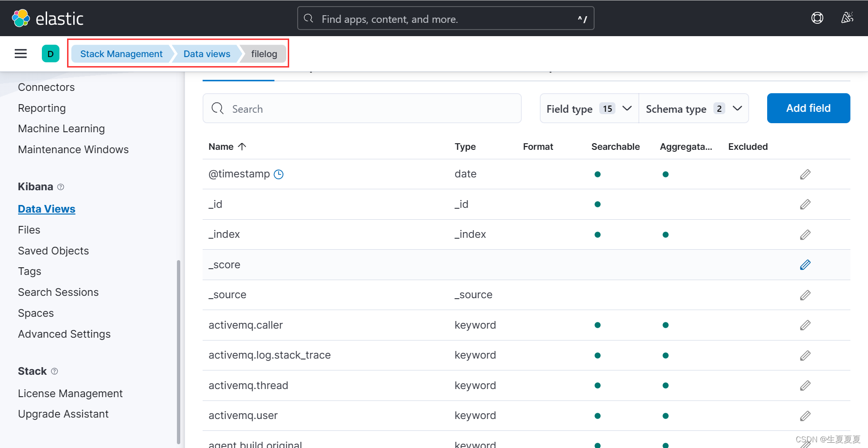Edit the _id field
This screenshot has width=868, height=448.
pyautogui.click(x=805, y=205)
